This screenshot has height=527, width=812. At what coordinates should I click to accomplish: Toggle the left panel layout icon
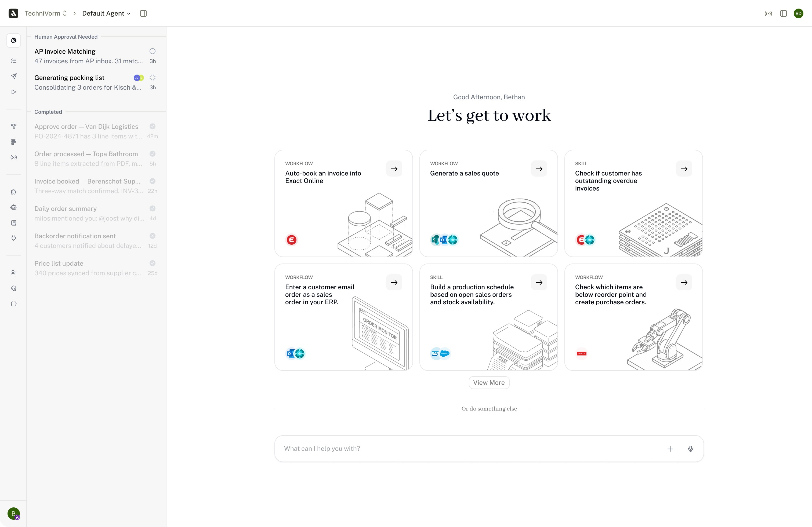click(x=143, y=13)
